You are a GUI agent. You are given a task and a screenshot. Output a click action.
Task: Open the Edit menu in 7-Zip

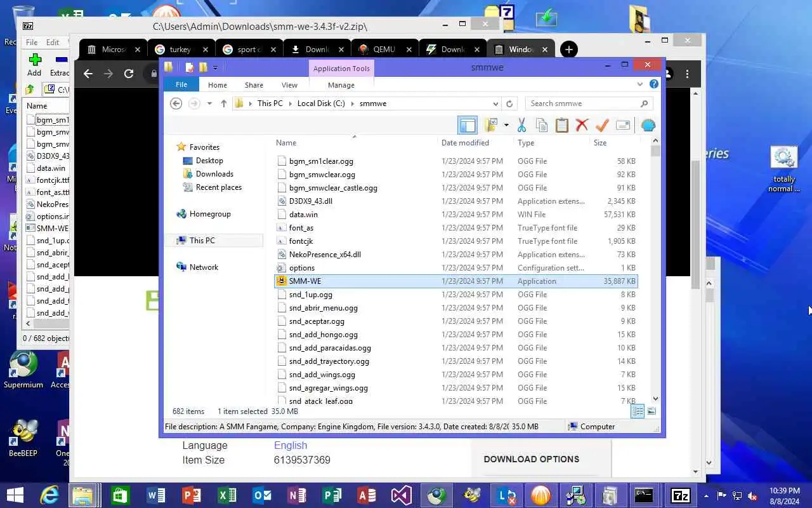[53, 43]
